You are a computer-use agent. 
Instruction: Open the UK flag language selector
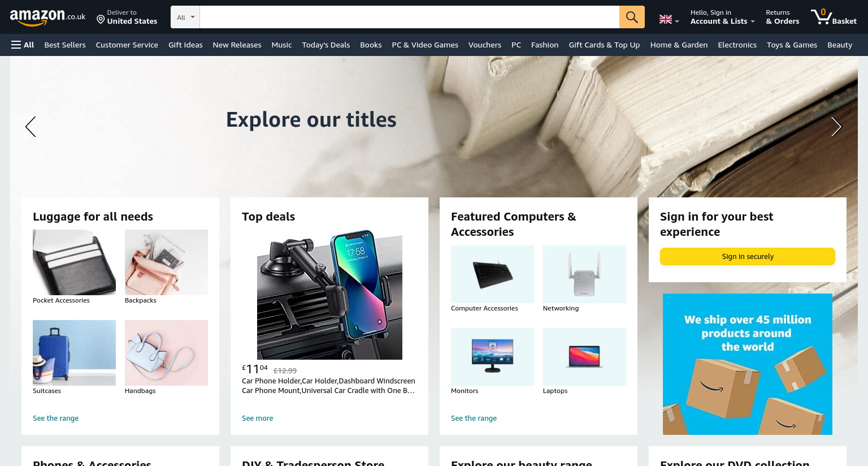(669, 20)
